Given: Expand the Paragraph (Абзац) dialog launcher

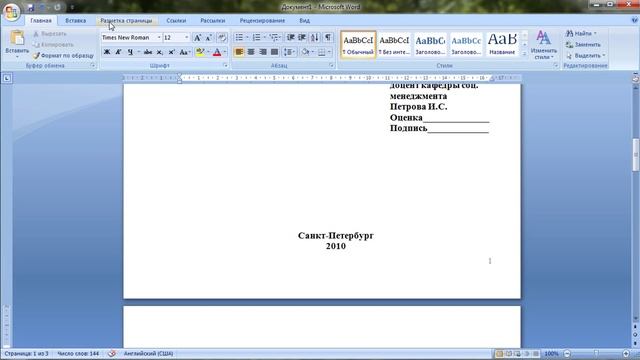Looking at the screenshot, I should pyautogui.click(x=331, y=65).
